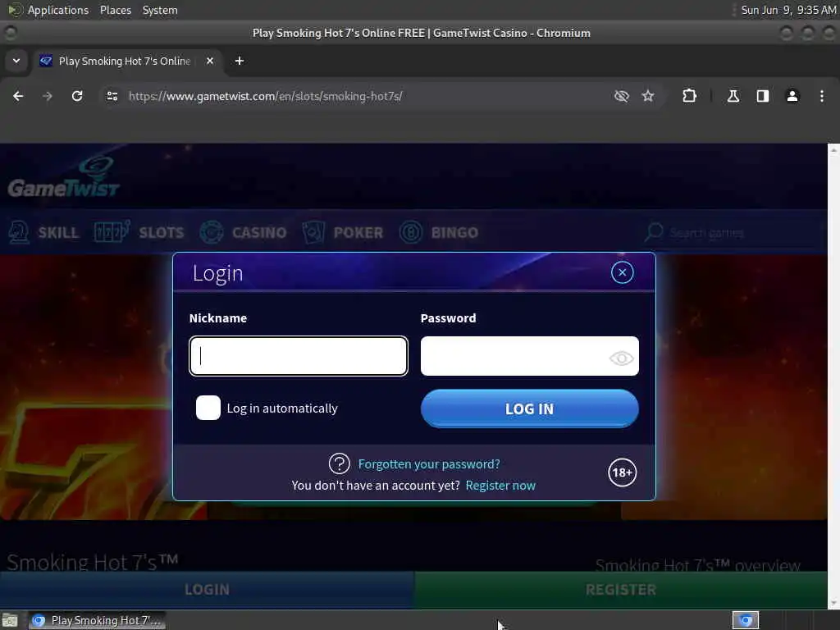840x630 pixels.
Task: Go forward using the browser forward arrow
Action: (x=48, y=96)
